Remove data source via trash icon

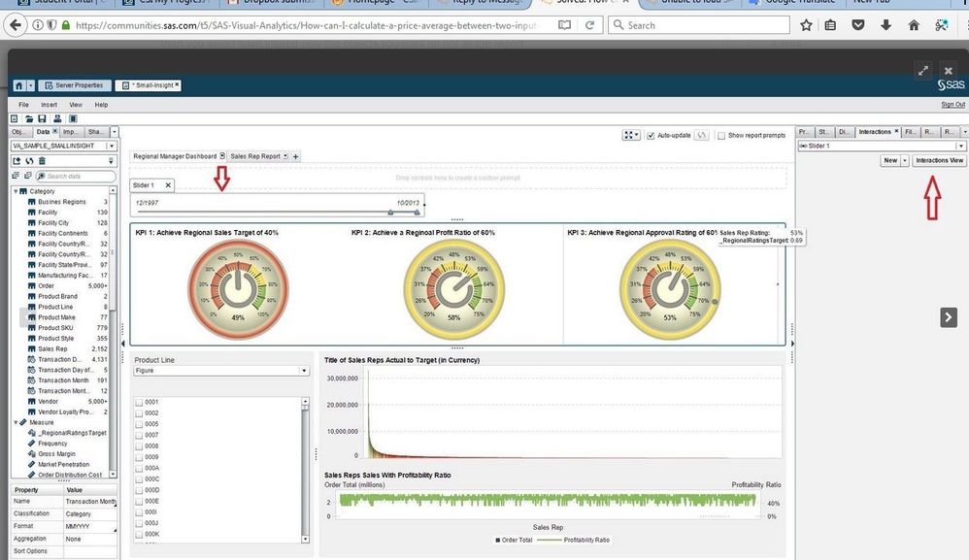[42, 160]
